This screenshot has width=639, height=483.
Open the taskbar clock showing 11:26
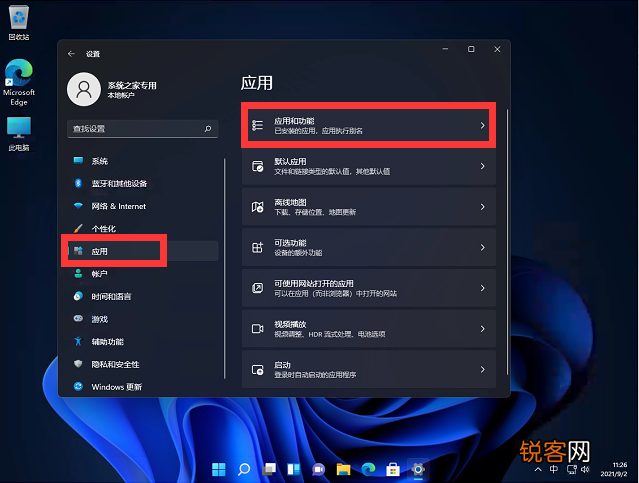614,470
